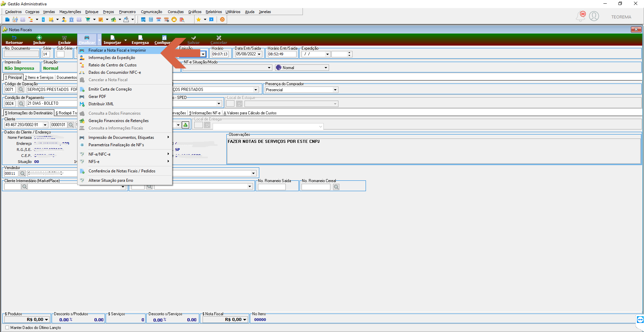
Task: Choose Alterar Situação para Erro
Action: click(125, 180)
